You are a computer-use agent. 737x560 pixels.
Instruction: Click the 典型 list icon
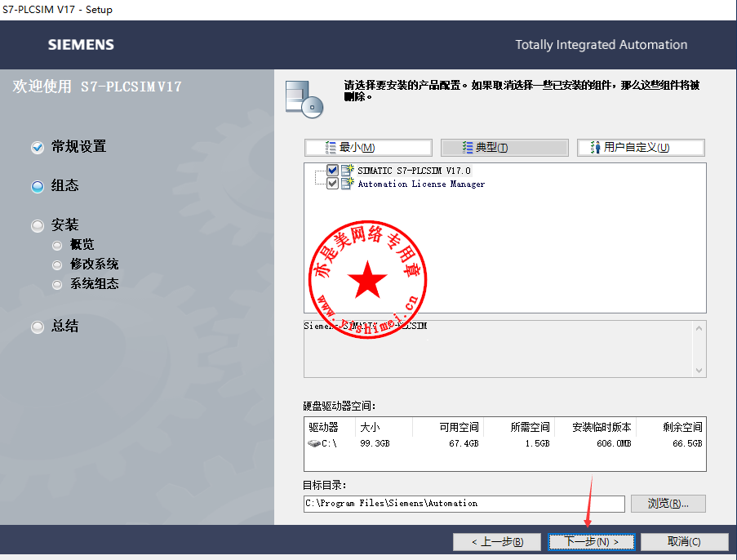467,148
